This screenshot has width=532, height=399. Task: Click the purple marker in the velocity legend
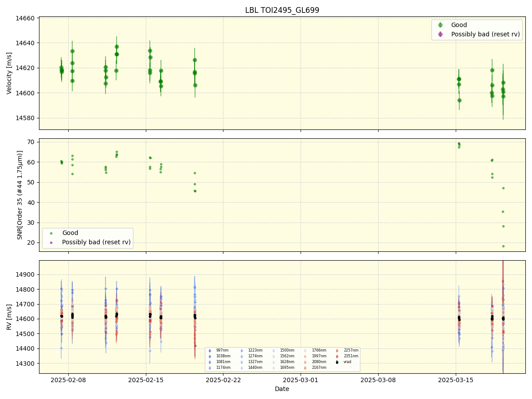tap(440, 34)
